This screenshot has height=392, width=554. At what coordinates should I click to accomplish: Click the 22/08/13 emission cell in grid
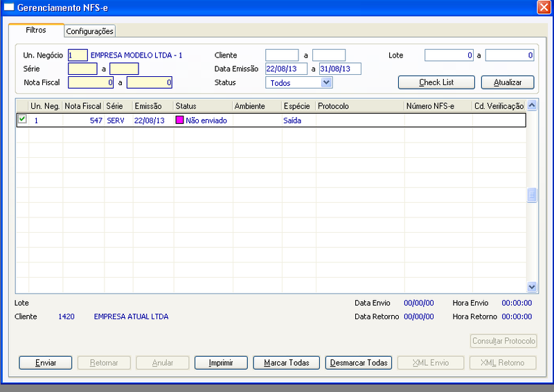pos(153,121)
